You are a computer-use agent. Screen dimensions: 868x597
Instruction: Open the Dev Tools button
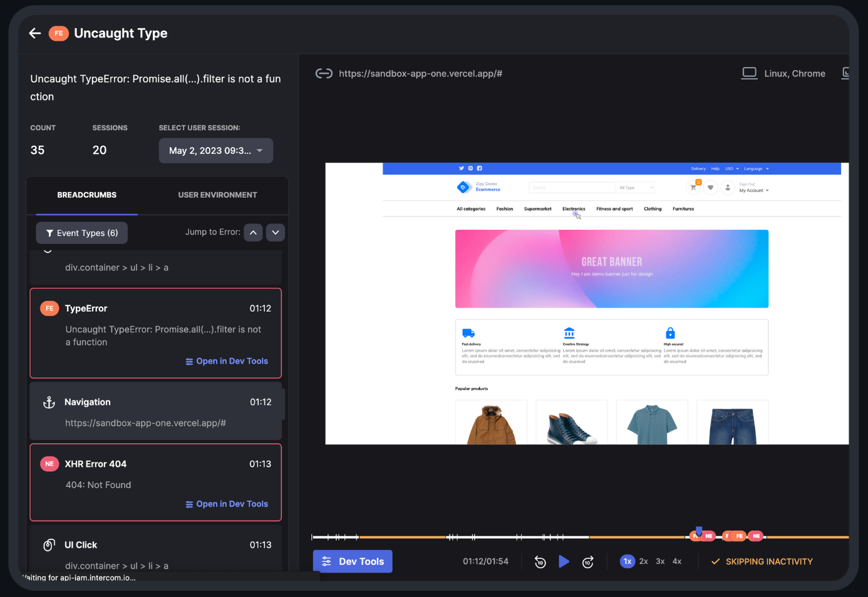pos(353,561)
